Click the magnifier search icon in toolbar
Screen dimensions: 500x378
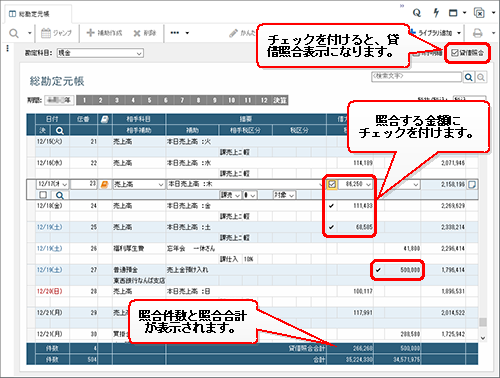pos(14,33)
